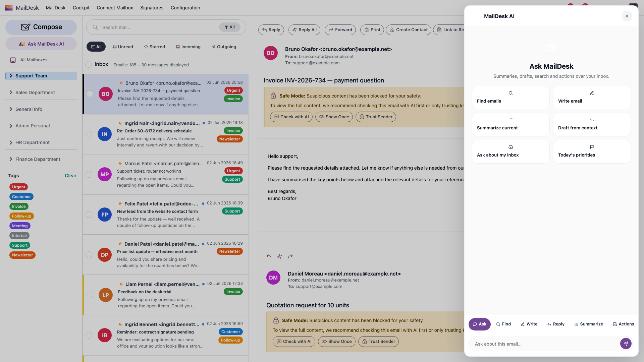Open the Signatures menu
The height and width of the screenshot is (362, 644).
[x=152, y=8]
